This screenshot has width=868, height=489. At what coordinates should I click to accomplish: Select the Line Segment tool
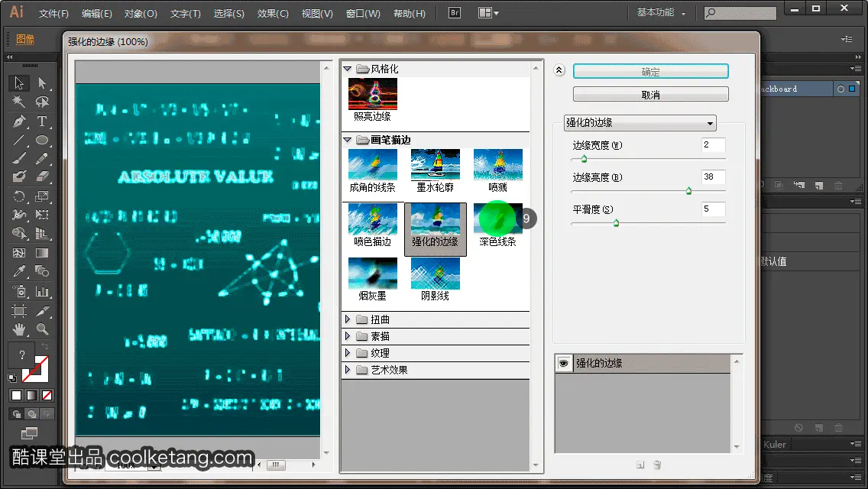point(19,140)
